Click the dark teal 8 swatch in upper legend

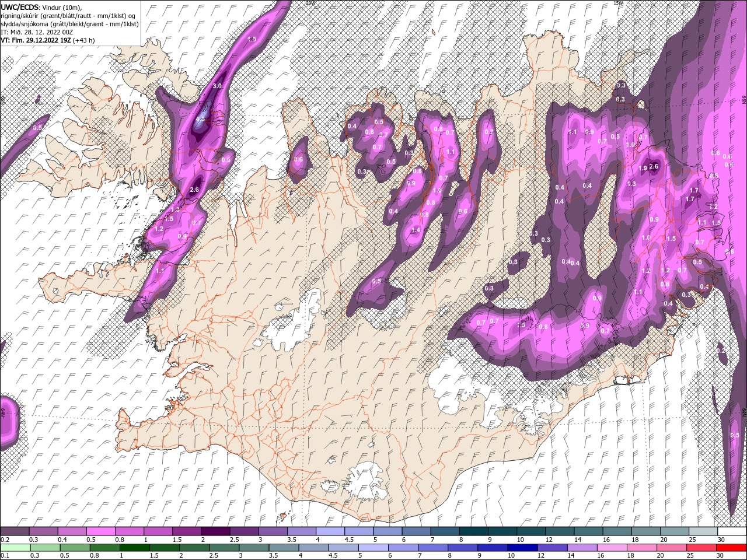pyautogui.click(x=473, y=532)
